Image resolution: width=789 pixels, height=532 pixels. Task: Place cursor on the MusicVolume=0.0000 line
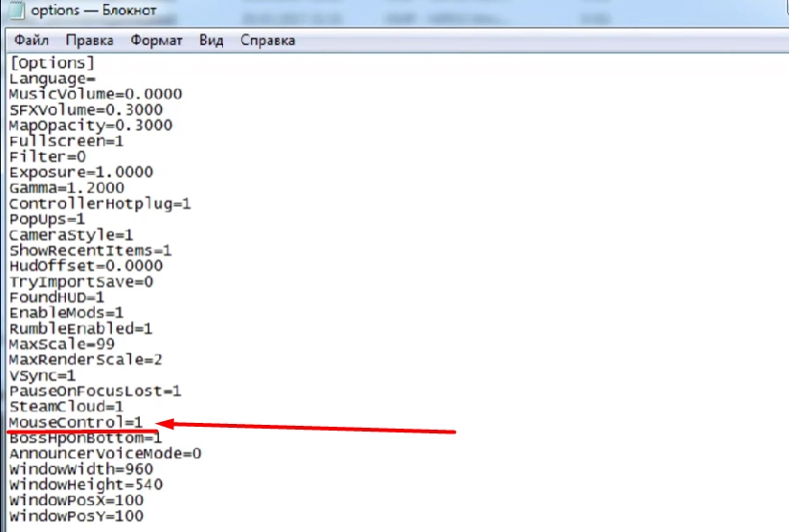click(95, 94)
